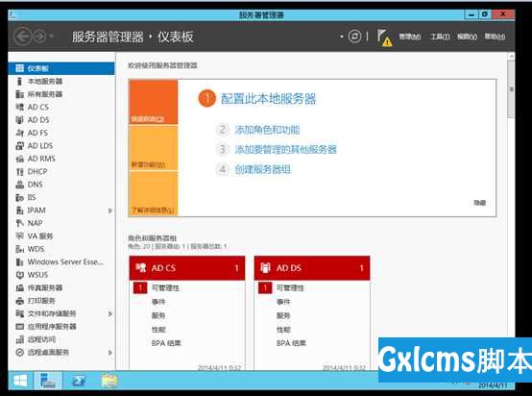This screenshot has height=396, width=532.
Task: Select the DNS role icon in sidebar
Action: pyautogui.click(x=19, y=185)
